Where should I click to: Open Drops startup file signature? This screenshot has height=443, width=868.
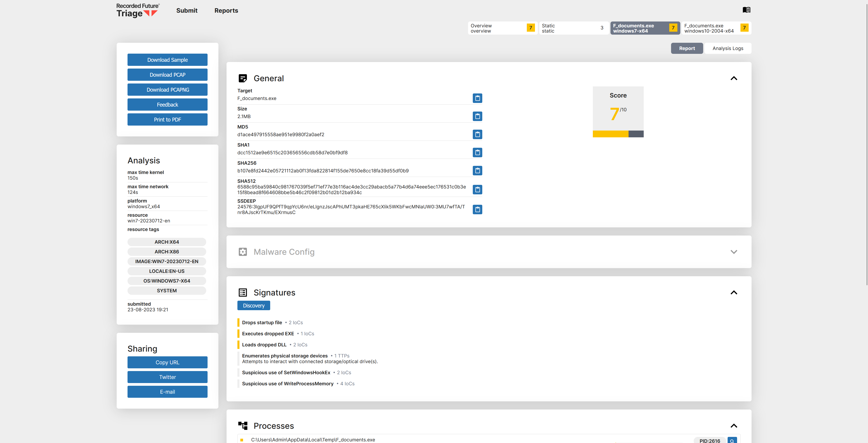[262, 323]
